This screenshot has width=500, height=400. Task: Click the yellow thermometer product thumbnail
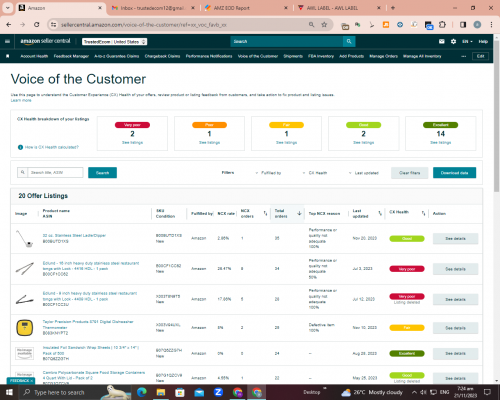pos(25,328)
